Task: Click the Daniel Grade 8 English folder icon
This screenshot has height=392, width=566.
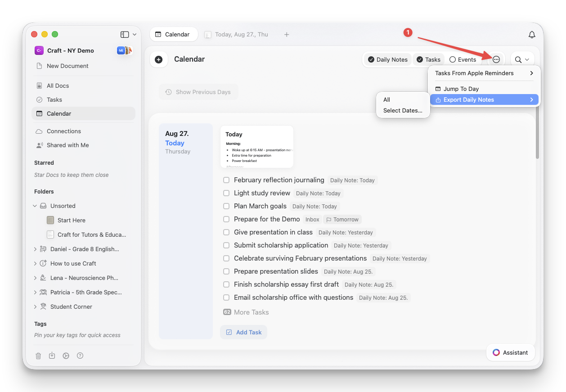Action: (x=43, y=249)
